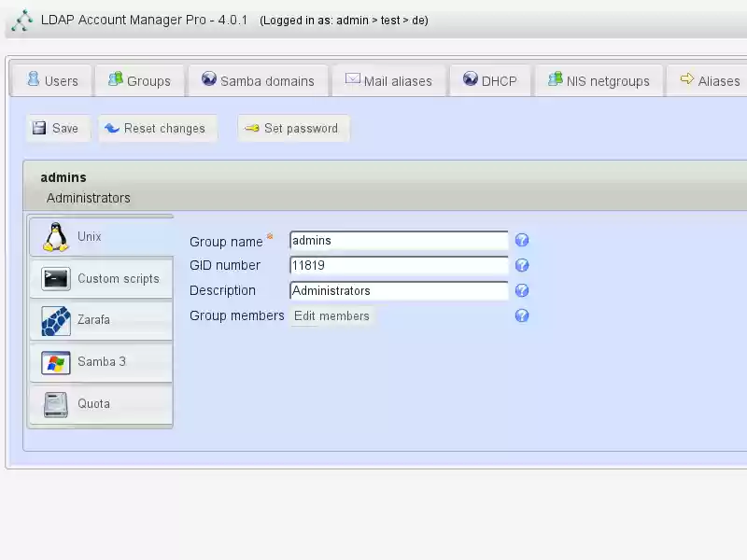Select the Unix penguin tab icon

54,236
